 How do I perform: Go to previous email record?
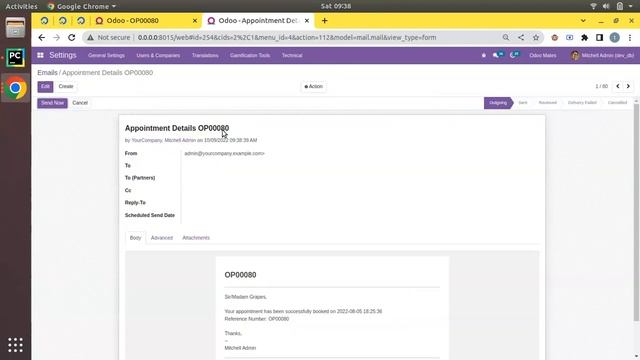coord(618,86)
